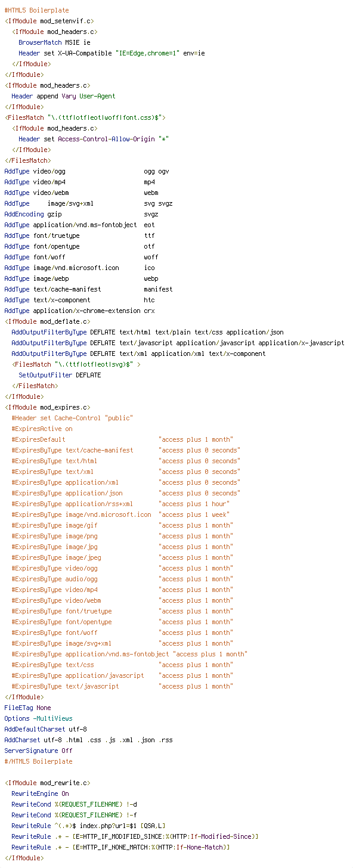This screenshot has width=353, height=868.
Task: Click "Header append Vary User-Agent" line
Action: [63, 96]
